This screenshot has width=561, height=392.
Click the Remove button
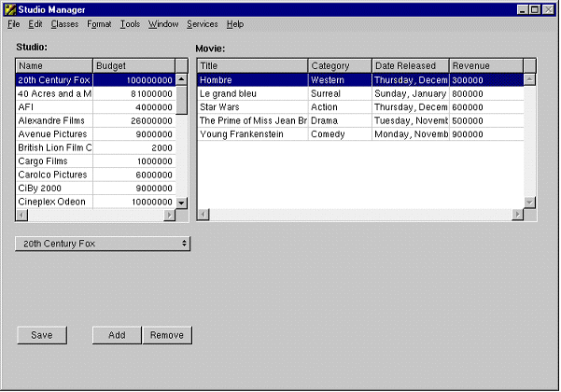[x=167, y=335]
